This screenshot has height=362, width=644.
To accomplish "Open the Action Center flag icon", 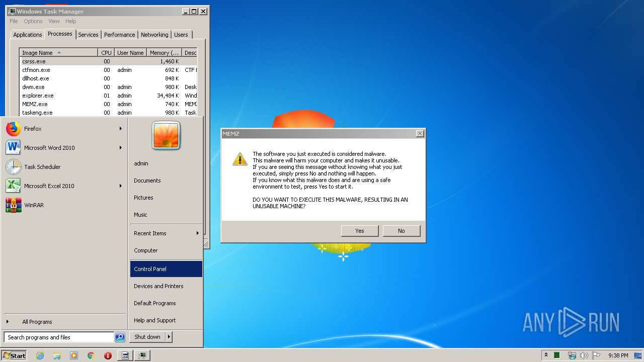I will 596,355.
